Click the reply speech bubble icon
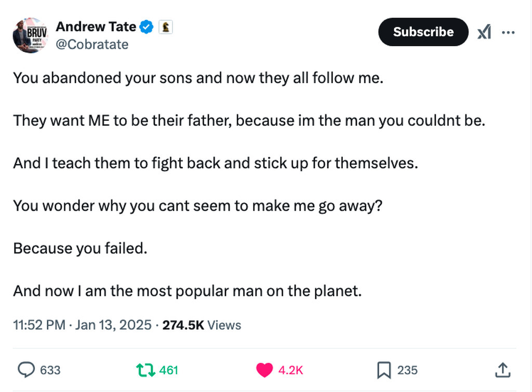 (x=26, y=370)
